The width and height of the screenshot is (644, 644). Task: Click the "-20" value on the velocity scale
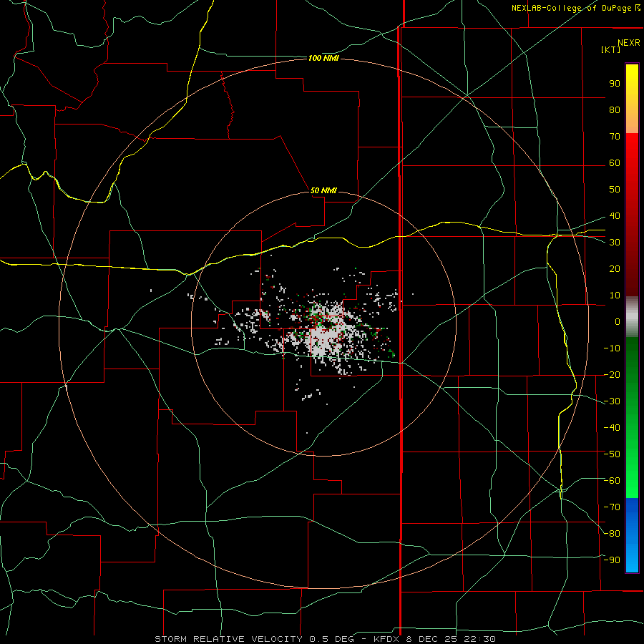pyautogui.click(x=612, y=375)
